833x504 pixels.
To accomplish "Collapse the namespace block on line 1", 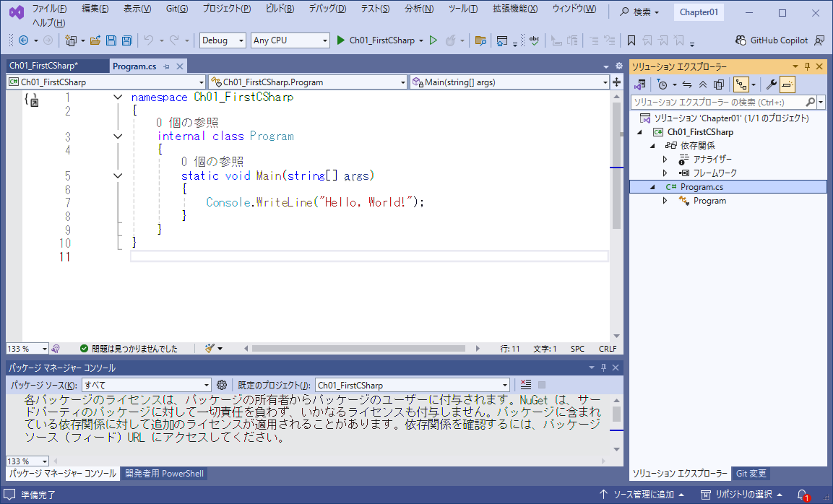I will [x=118, y=97].
